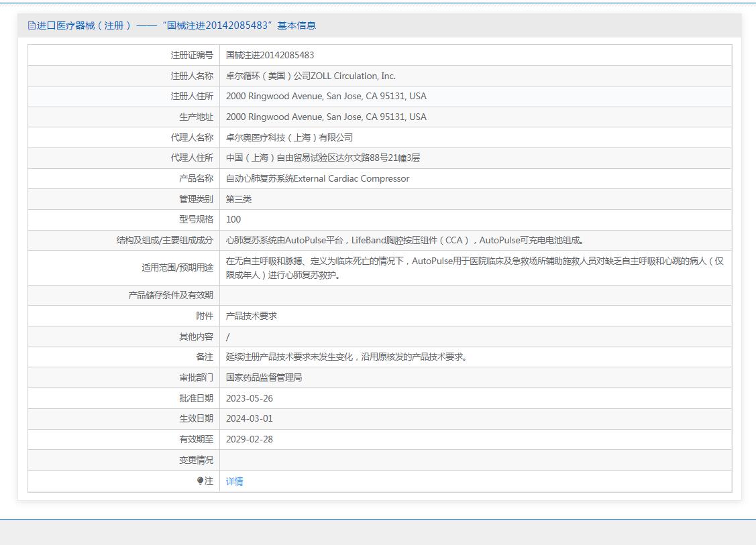Viewport: 756px width, 545px height.
Task: Click the 生效日期 label
Action: coord(197,418)
